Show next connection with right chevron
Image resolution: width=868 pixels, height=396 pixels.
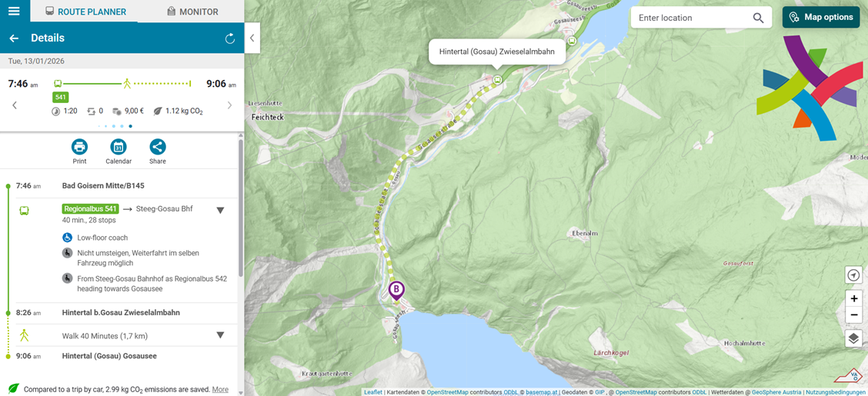[x=230, y=105]
